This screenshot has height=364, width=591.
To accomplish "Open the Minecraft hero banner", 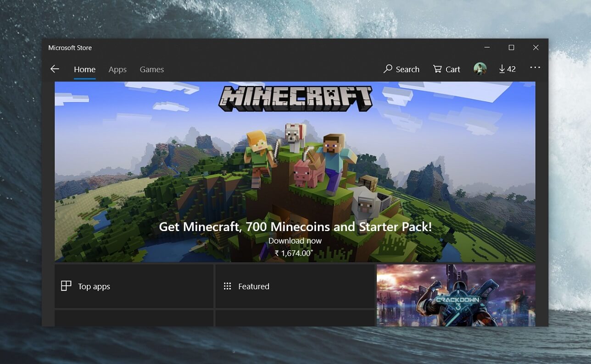I will tap(295, 172).
